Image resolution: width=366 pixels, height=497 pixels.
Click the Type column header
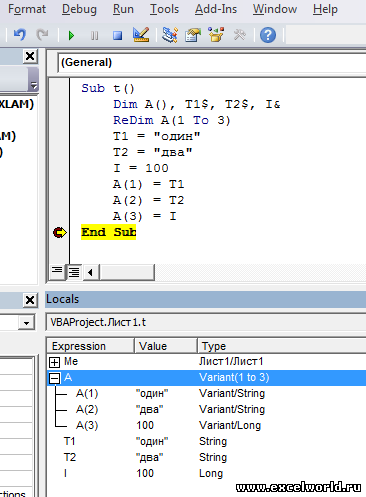pos(282,346)
